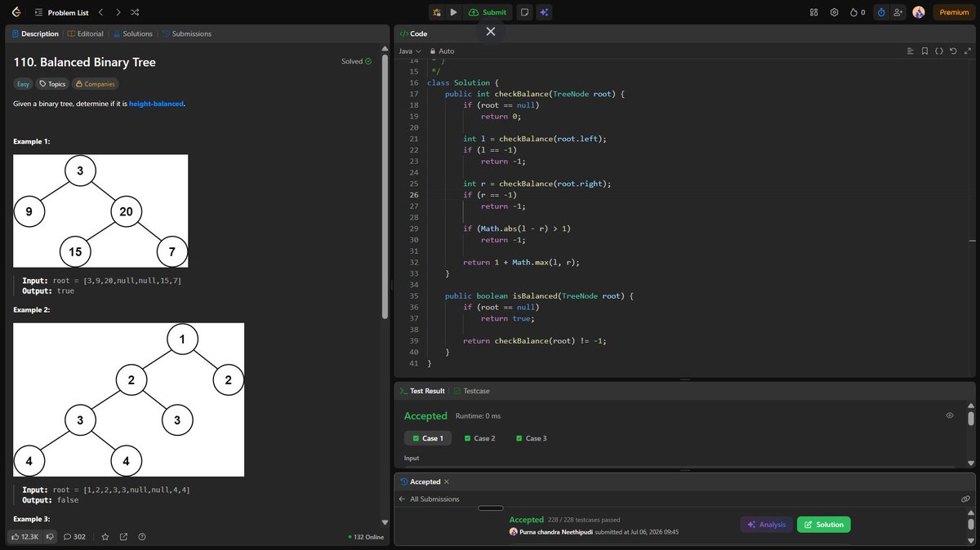The image size is (980, 550).
Task: Open the Java language dropdown
Action: pyautogui.click(x=410, y=51)
